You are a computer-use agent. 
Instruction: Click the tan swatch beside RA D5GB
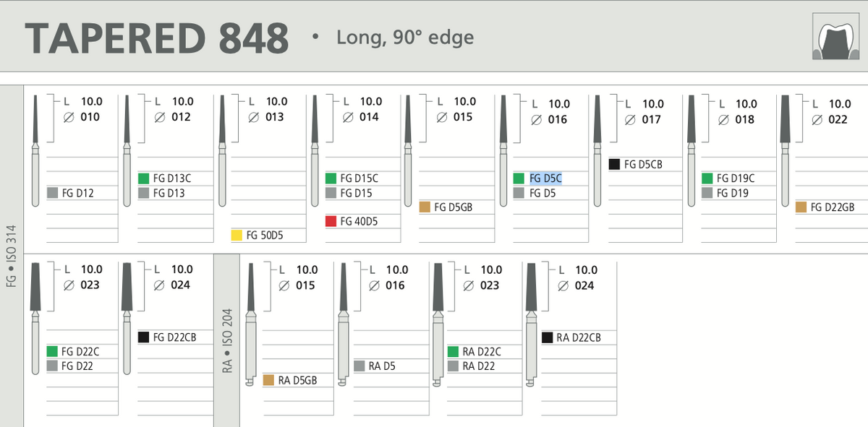[x=268, y=380]
